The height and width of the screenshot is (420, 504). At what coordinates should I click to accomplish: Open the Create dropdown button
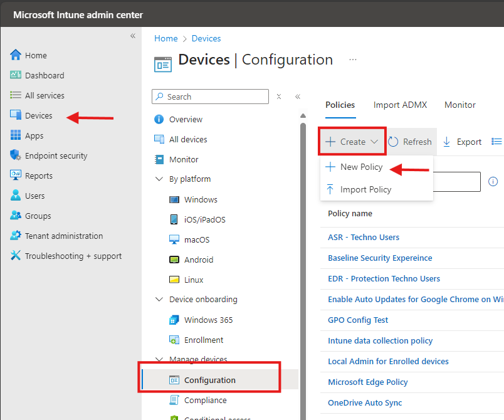352,142
